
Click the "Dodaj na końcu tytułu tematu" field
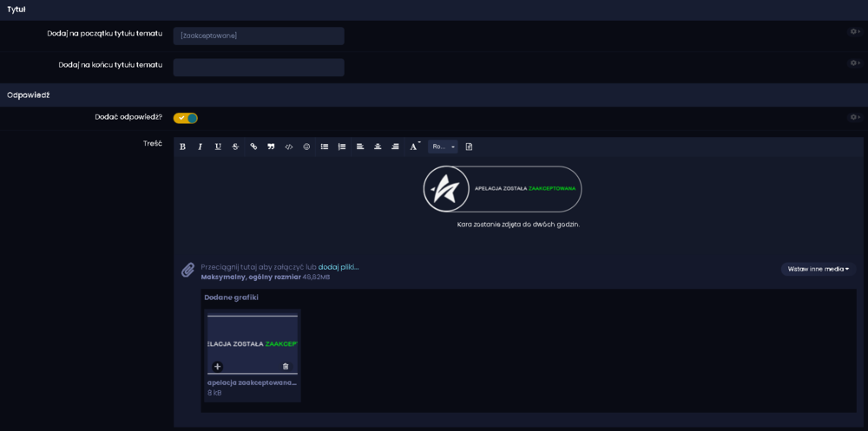click(x=259, y=67)
